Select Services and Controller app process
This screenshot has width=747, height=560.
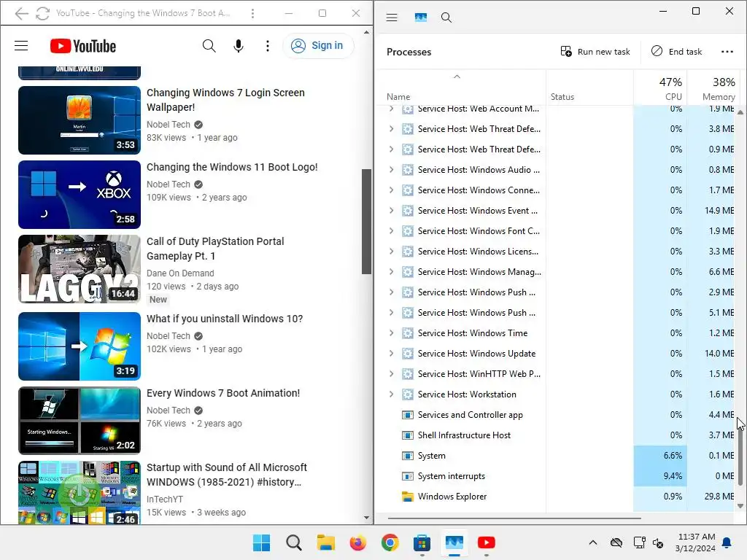point(555,415)
